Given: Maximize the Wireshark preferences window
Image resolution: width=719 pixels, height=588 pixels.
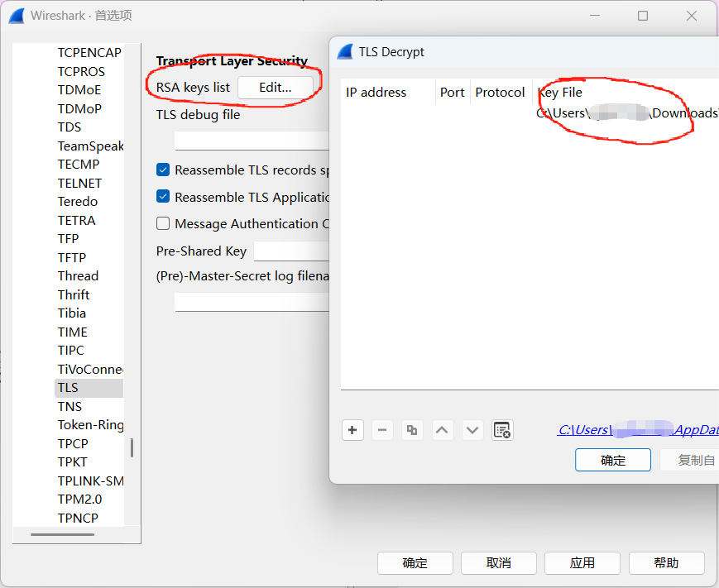Looking at the screenshot, I should (x=643, y=16).
